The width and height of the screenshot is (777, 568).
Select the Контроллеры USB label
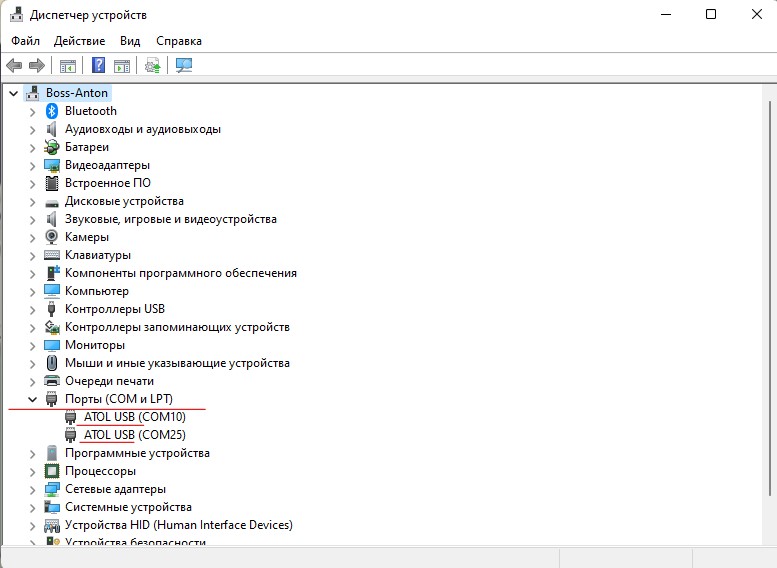click(x=115, y=309)
